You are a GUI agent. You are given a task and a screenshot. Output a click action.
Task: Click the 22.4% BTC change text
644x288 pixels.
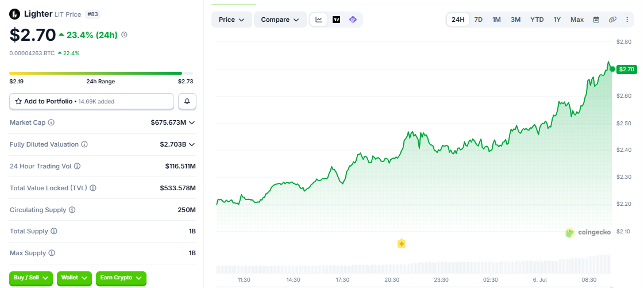(x=71, y=53)
